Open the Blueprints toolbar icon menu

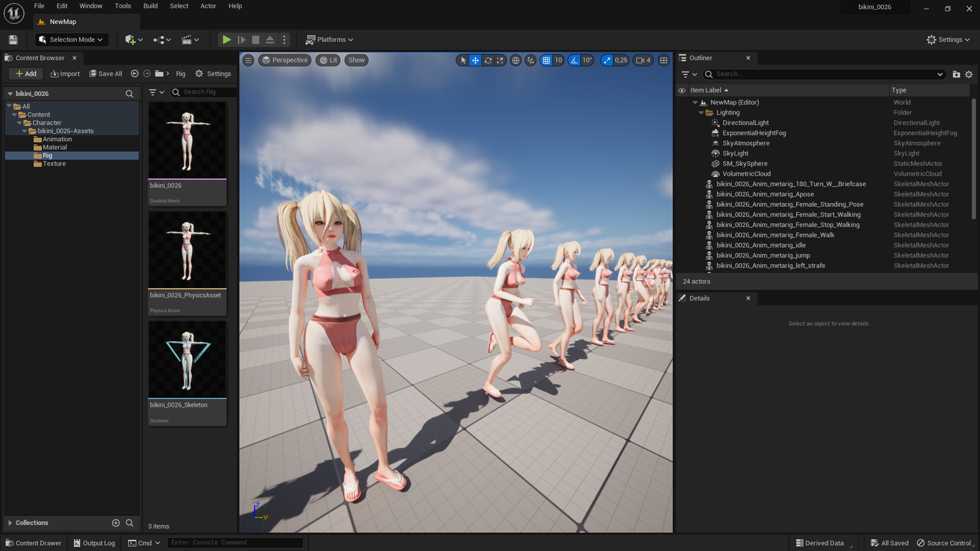(162, 40)
